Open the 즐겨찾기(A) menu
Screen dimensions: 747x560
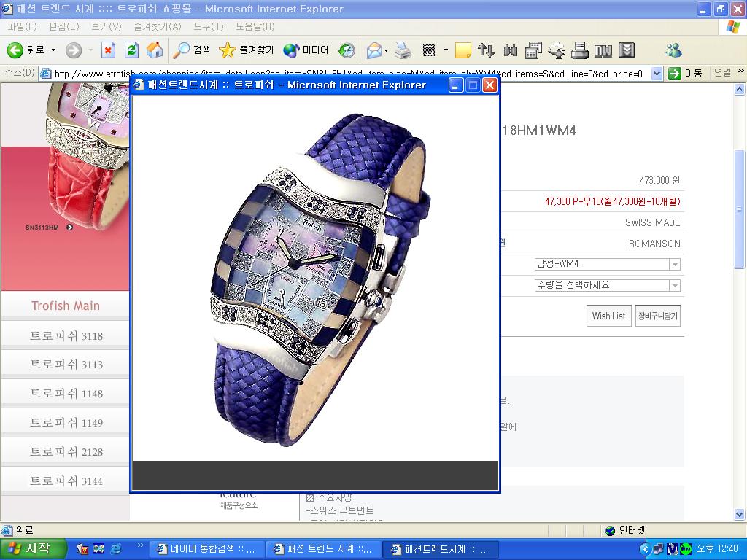tap(158, 27)
